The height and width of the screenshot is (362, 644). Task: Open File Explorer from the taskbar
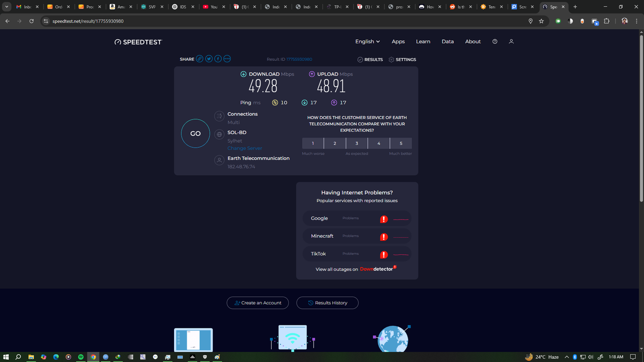pyautogui.click(x=31, y=357)
